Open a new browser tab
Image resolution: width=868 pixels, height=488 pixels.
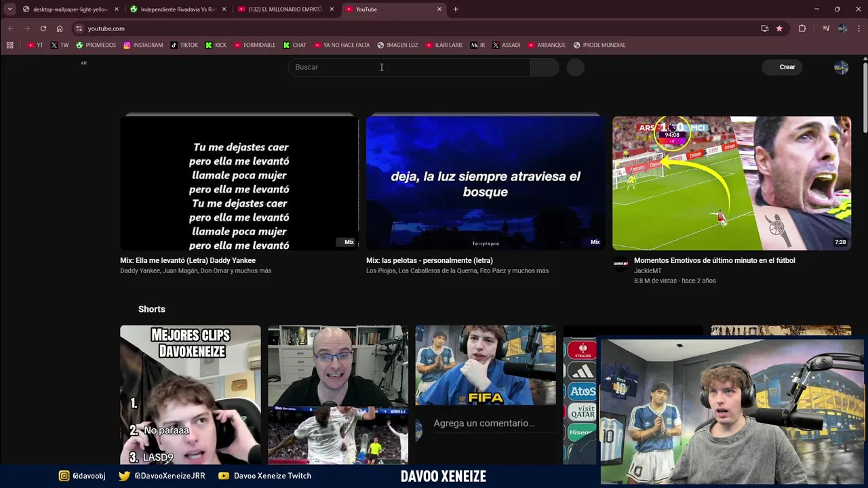coord(456,9)
